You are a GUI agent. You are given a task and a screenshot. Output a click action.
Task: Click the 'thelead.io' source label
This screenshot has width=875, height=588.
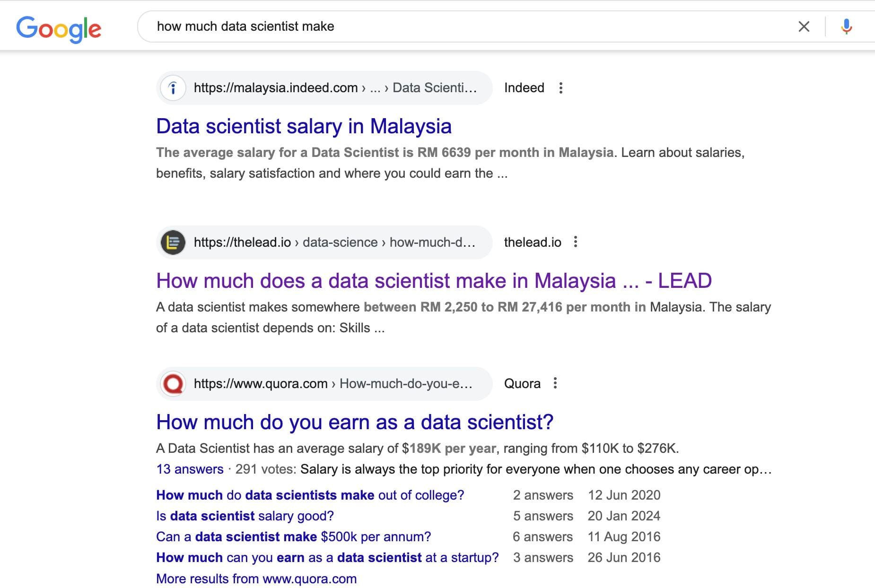[x=533, y=242]
